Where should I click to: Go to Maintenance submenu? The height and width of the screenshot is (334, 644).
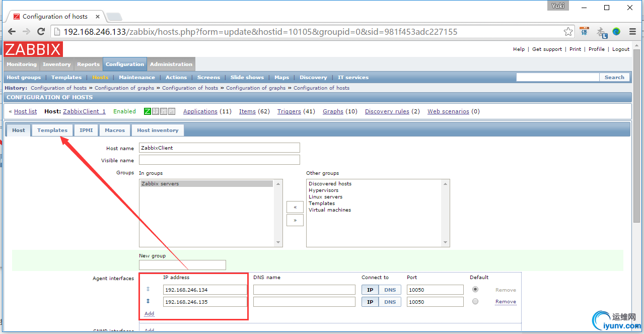click(137, 77)
